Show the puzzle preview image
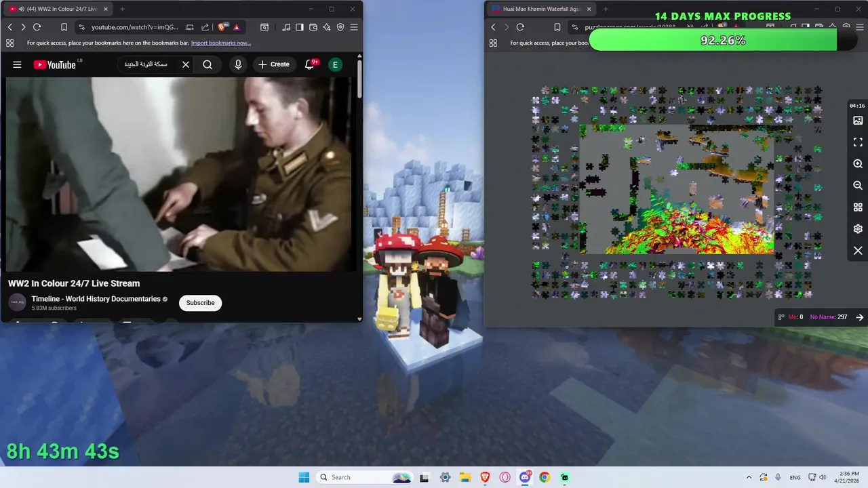The height and width of the screenshot is (488, 868). click(858, 121)
